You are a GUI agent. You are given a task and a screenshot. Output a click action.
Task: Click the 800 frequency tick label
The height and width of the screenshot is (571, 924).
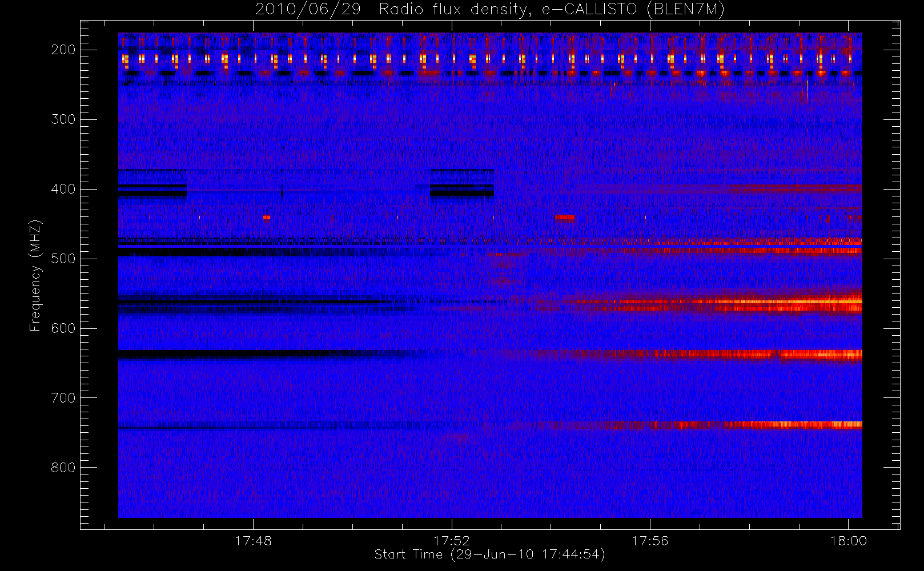click(x=63, y=468)
